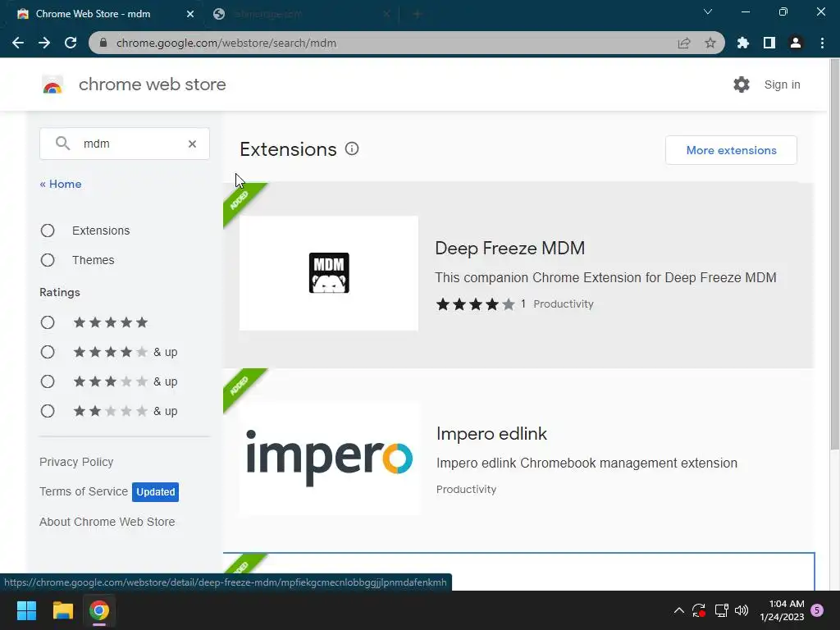This screenshot has width=840, height=630.
Task: Open the Extensions puzzle icon menu
Action: click(742, 43)
